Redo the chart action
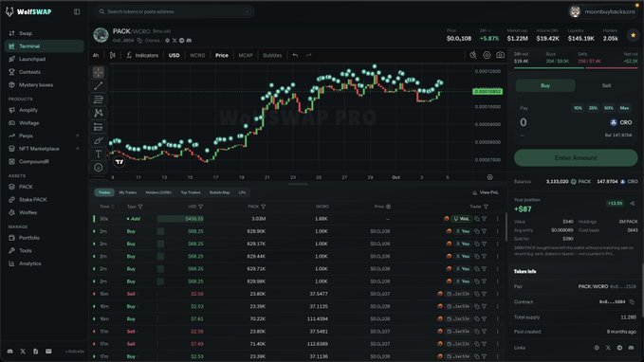644x362 pixels. [x=308, y=55]
